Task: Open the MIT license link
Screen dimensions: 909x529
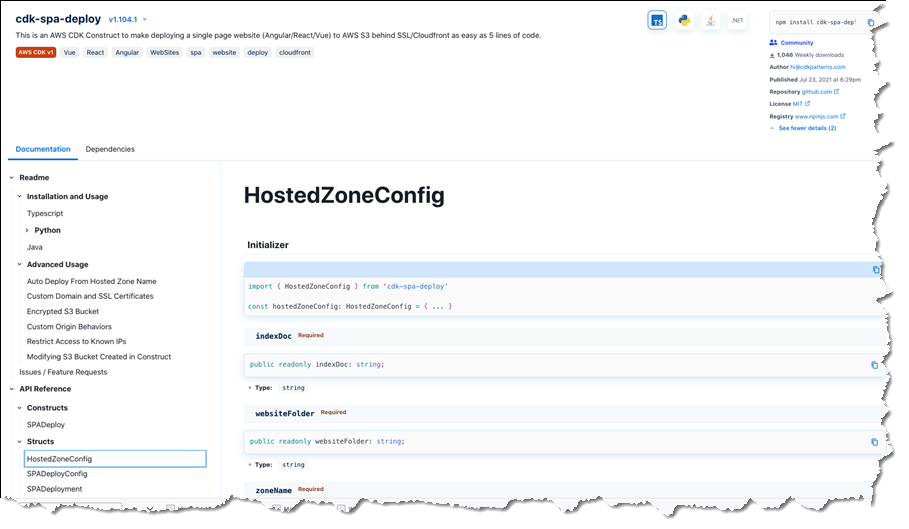Action: 801,104
